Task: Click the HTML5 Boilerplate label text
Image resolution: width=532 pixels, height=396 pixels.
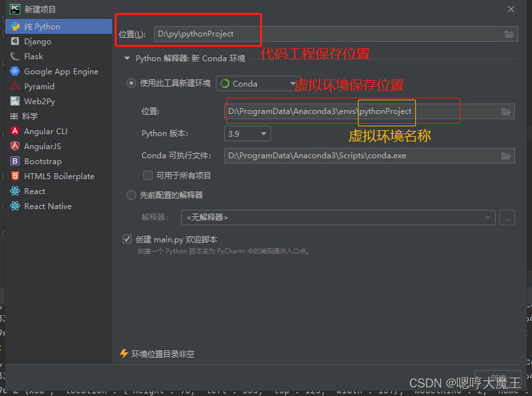Action: [x=59, y=177]
